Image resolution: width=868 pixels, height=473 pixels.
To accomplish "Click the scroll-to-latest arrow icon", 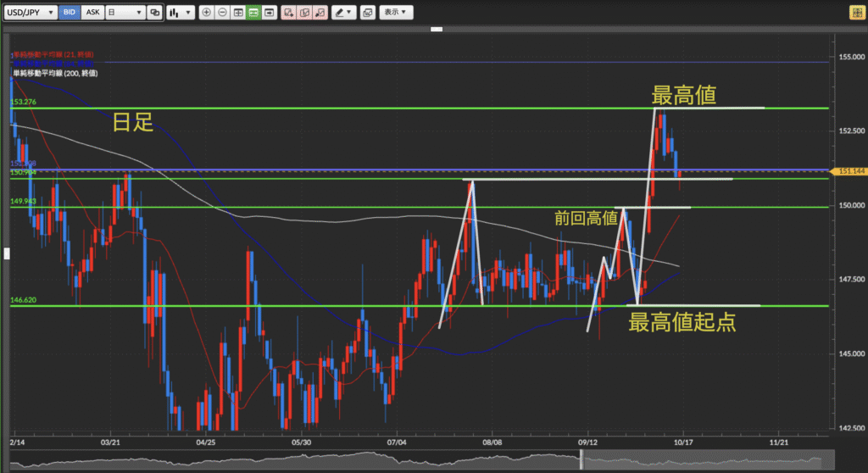I will (x=269, y=13).
